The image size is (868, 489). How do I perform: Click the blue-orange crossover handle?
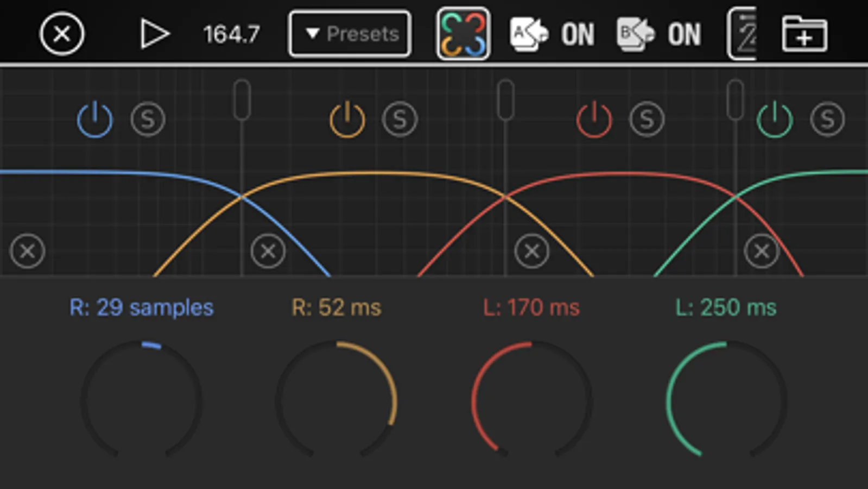[242, 99]
